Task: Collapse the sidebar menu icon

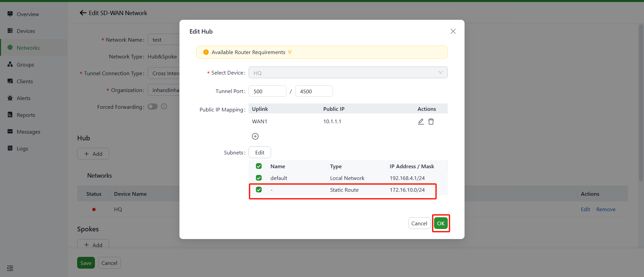Action: point(10,268)
